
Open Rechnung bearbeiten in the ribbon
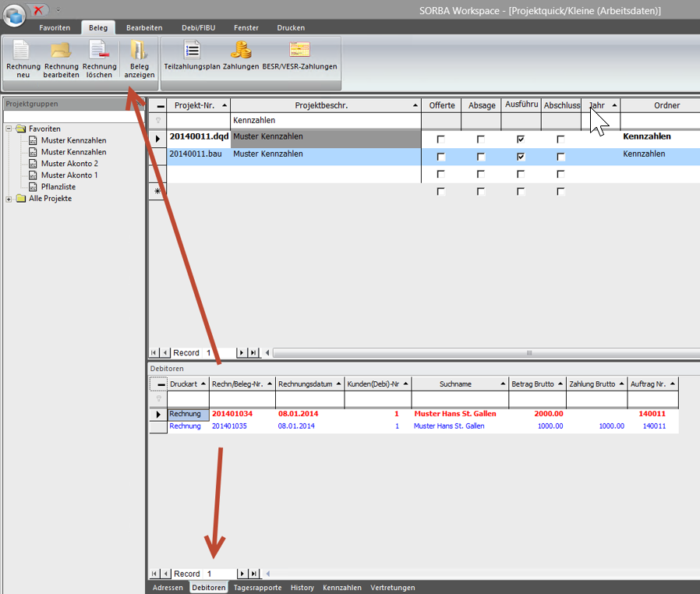coord(61,51)
